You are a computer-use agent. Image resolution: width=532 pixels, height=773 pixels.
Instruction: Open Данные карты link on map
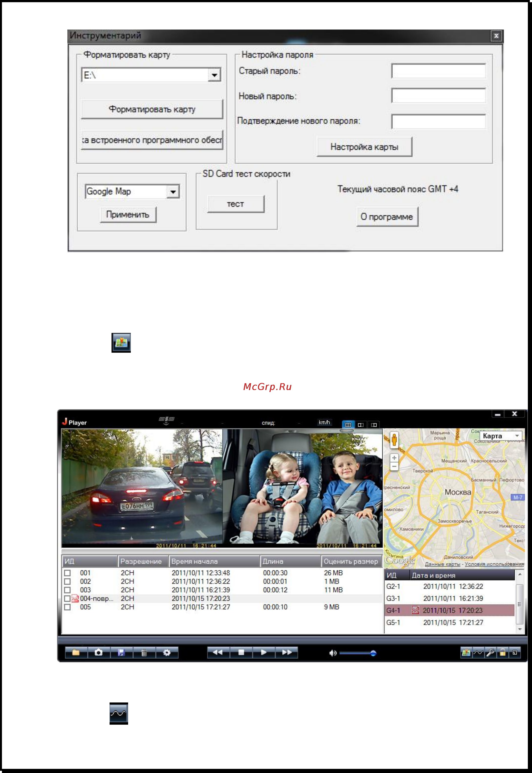click(442, 564)
